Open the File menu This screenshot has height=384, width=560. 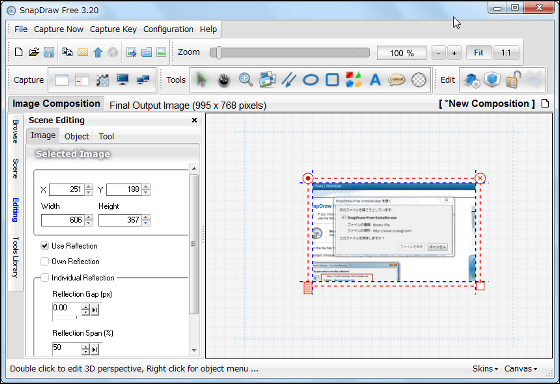tap(21, 29)
